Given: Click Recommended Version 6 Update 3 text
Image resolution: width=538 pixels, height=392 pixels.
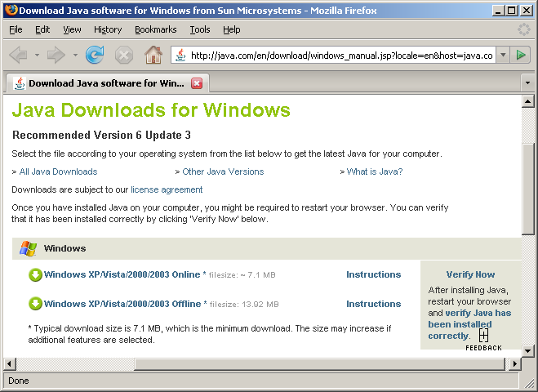Looking at the screenshot, I should [x=101, y=136].
